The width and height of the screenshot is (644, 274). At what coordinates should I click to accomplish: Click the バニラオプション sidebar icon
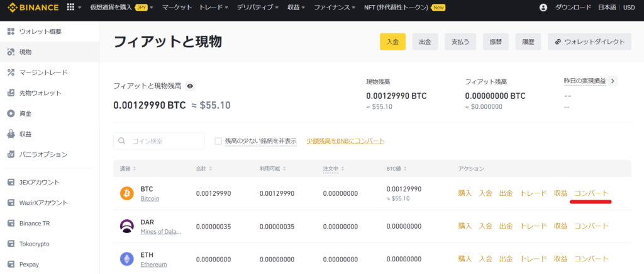(11, 155)
